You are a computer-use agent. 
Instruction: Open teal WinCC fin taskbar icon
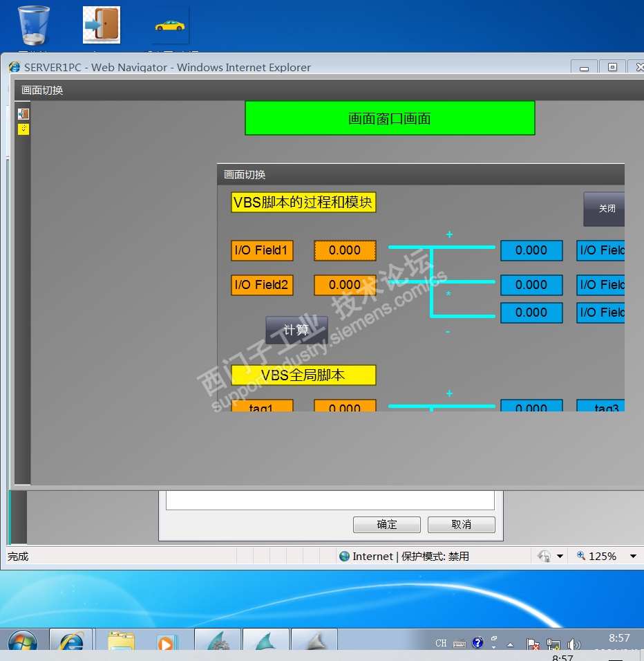(x=266, y=641)
